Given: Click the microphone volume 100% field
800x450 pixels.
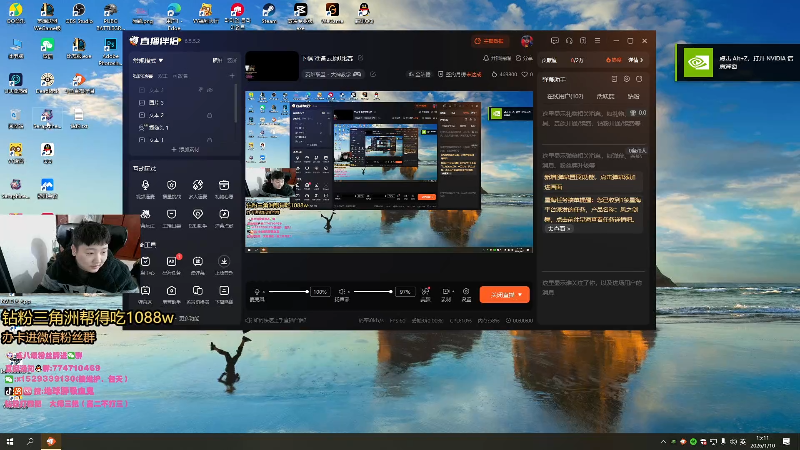Looking at the screenshot, I should [x=320, y=292].
